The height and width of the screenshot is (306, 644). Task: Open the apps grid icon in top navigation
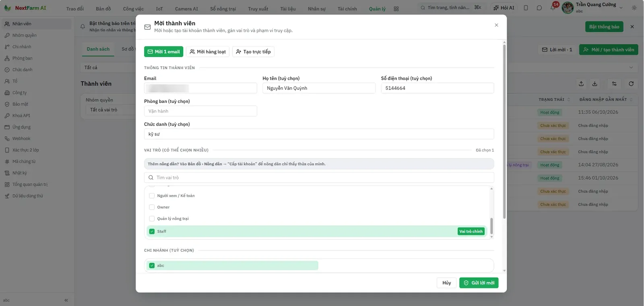coord(396,9)
